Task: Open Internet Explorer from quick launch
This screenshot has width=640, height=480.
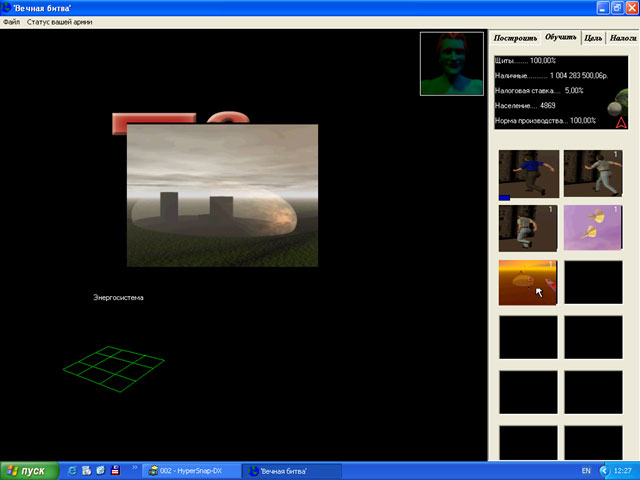Action: [72, 470]
